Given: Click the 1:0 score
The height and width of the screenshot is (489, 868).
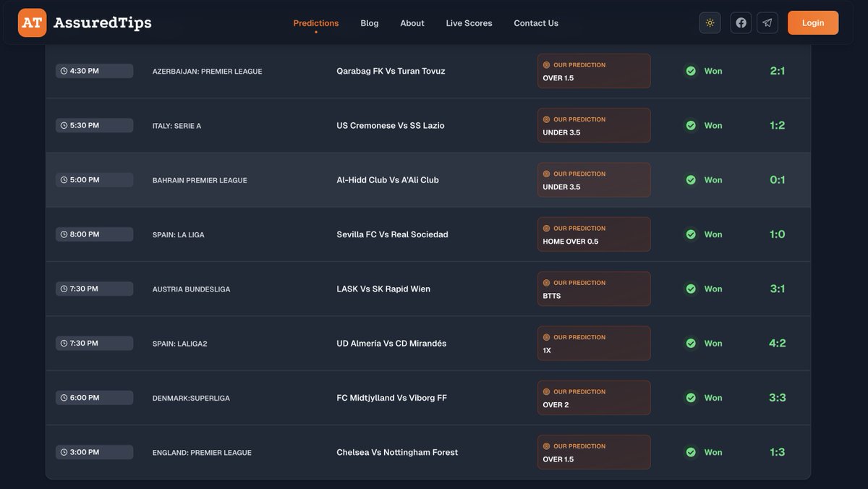Looking at the screenshot, I should pos(778,234).
